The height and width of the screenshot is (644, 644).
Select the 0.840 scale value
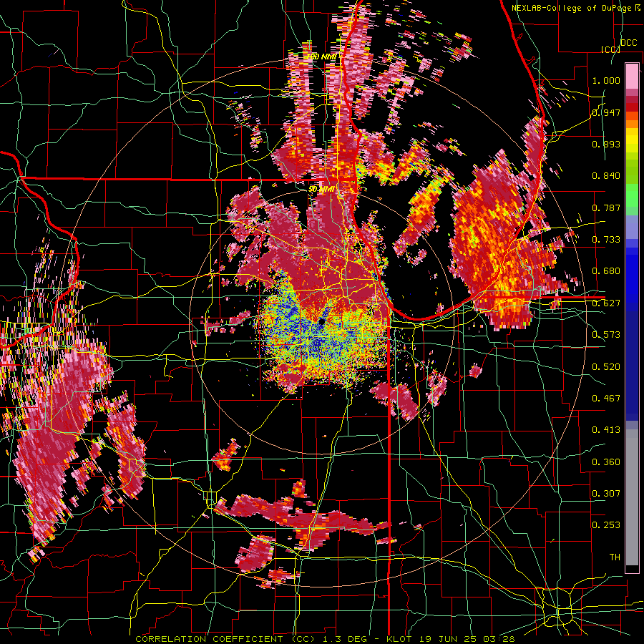[x=606, y=176]
